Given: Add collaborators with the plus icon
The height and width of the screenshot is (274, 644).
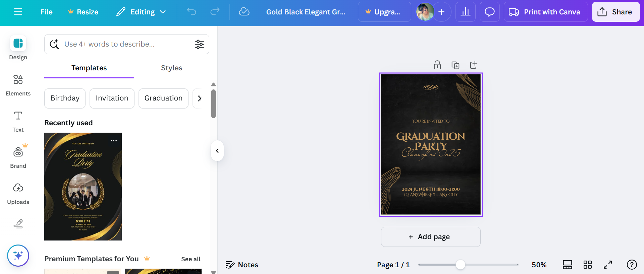Looking at the screenshot, I should pyautogui.click(x=442, y=12).
